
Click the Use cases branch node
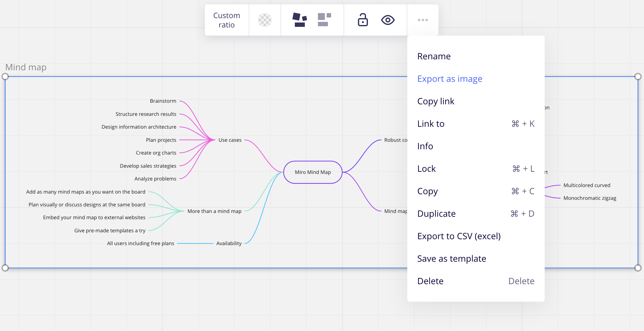click(x=230, y=140)
